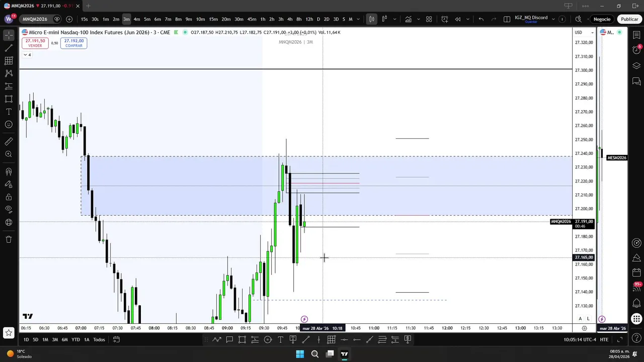Open the USD currency dropdown
644x362 pixels.
pyautogui.click(x=584, y=32)
